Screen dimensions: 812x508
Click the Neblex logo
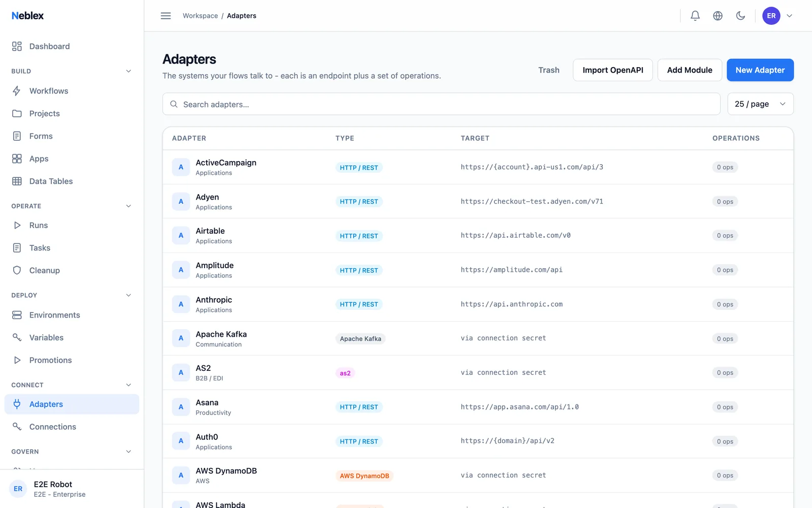[x=27, y=16]
